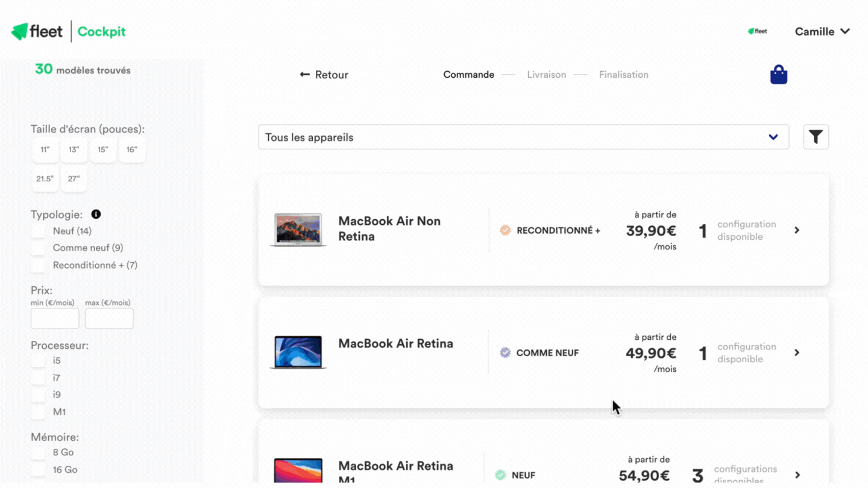868x488 pixels.
Task: Click the fleet logo in header
Action: pyautogui.click(x=37, y=31)
